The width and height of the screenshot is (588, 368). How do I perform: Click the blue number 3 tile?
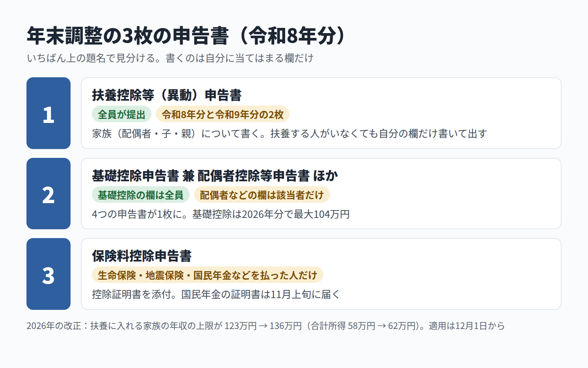tap(49, 274)
